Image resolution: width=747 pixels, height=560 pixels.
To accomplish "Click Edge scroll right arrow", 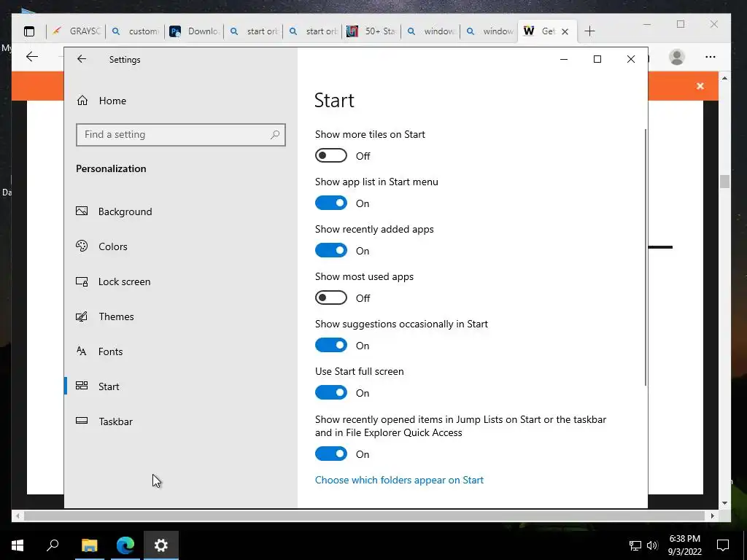I will 713,516.
